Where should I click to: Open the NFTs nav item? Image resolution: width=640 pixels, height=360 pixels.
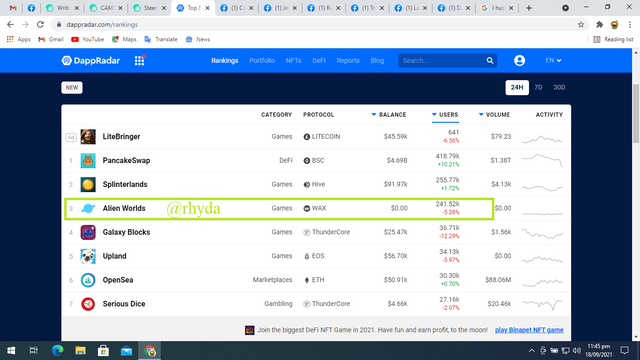[293, 60]
